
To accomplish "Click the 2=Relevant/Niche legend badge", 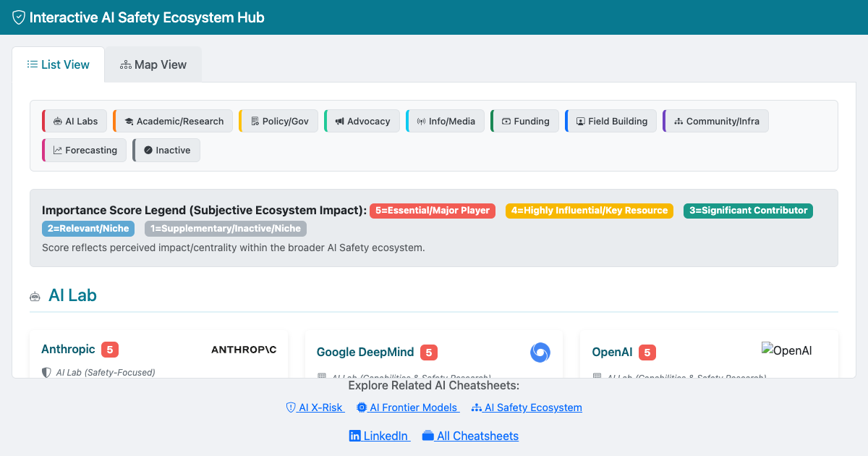I will coord(88,229).
